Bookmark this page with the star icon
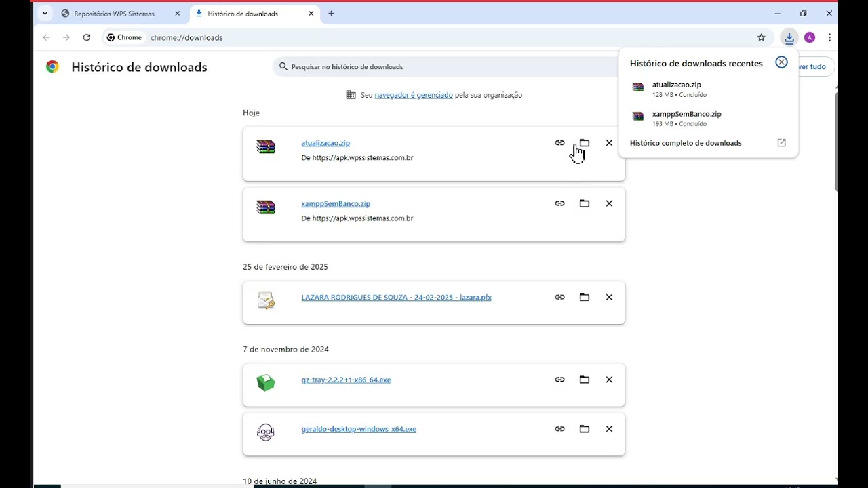 (761, 37)
